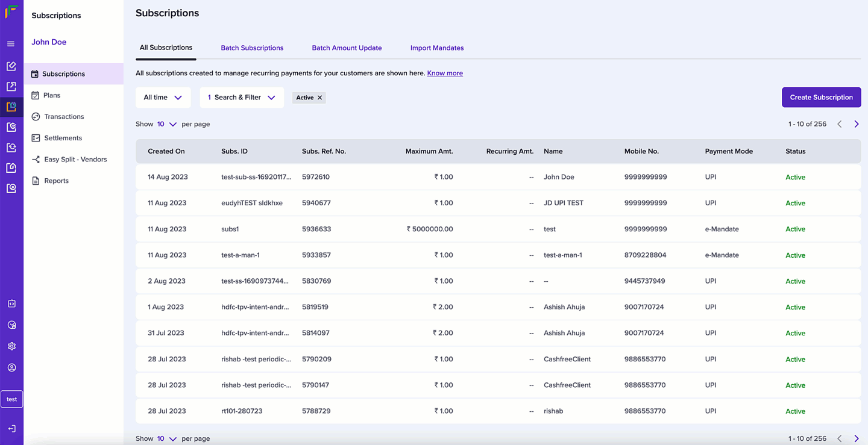Click the previous page arrow at top
Screen dimensions: 868x445
tap(839, 124)
